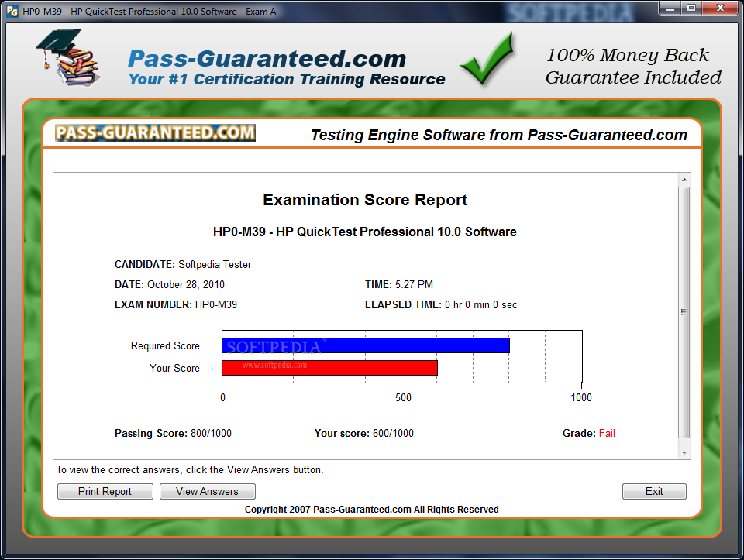
Task: Click 'HP0-M39 - HP QuickTest Professional 10.0 Software' subtitle
Action: 364,232
